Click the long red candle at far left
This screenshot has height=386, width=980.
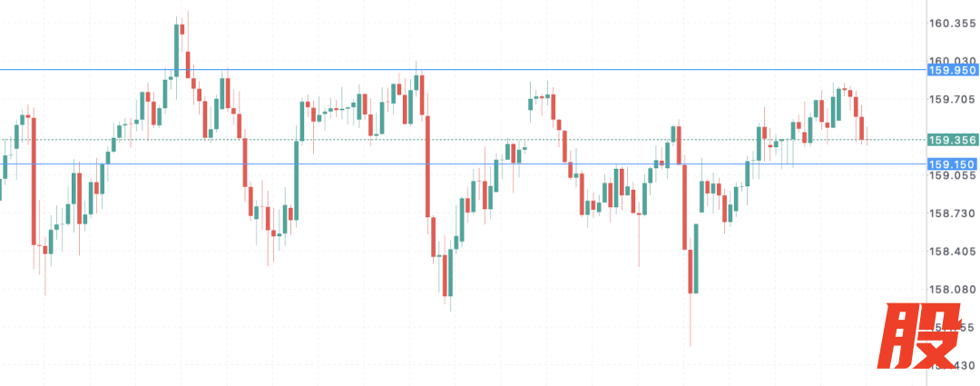tap(33, 180)
